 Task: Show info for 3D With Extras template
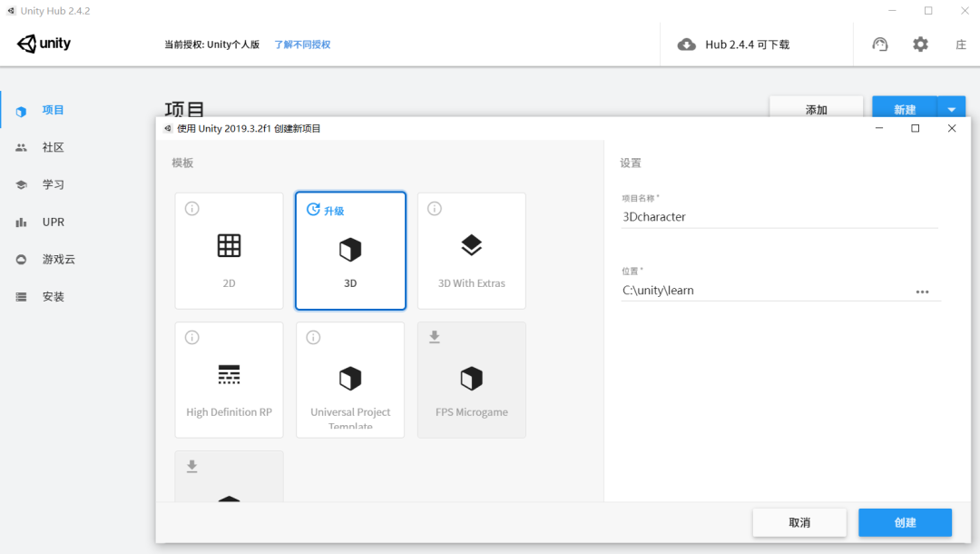pos(435,209)
